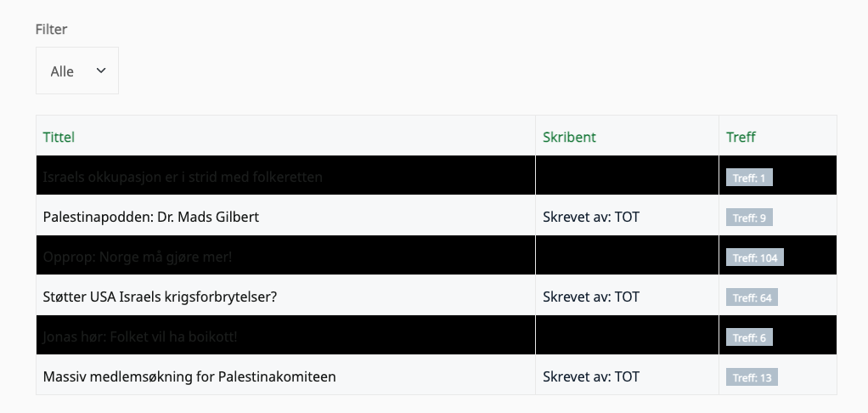Click the "Treff: 64" badge
This screenshot has height=413, width=868.
pyautogui.click(x=752, y=298)
